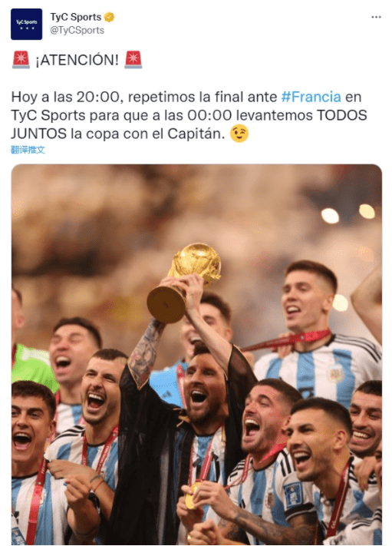
Task: Click the TyC Sports display name
Action: (75, 17)
